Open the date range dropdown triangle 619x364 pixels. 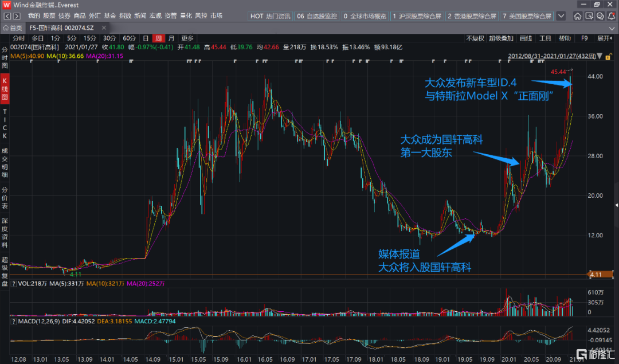point(600,56)
